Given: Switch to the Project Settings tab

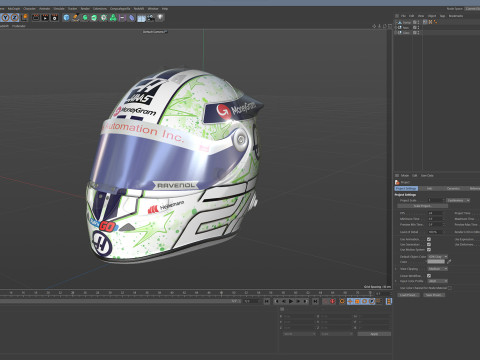Looking at the screenshot, I should point(406,189).
